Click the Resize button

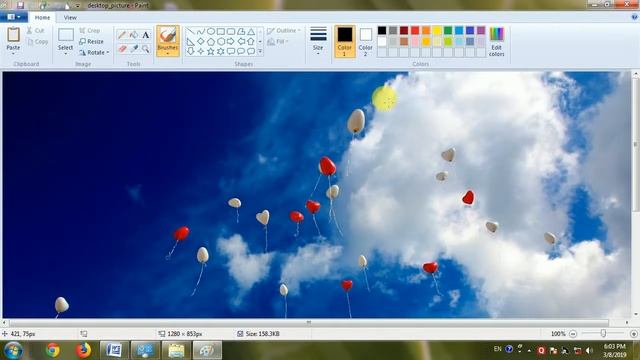pos(91,41)
